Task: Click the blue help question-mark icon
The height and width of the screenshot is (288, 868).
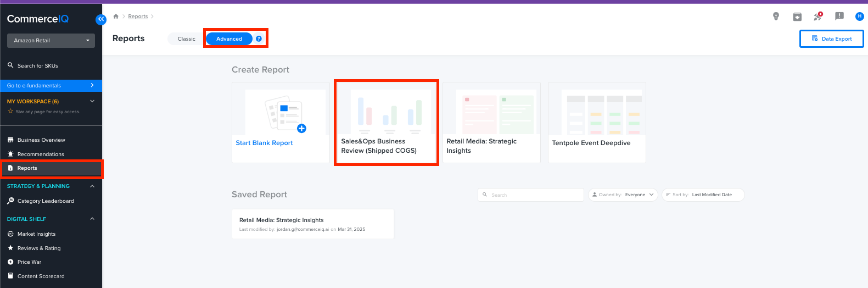Action: click(x=259, y=39)
